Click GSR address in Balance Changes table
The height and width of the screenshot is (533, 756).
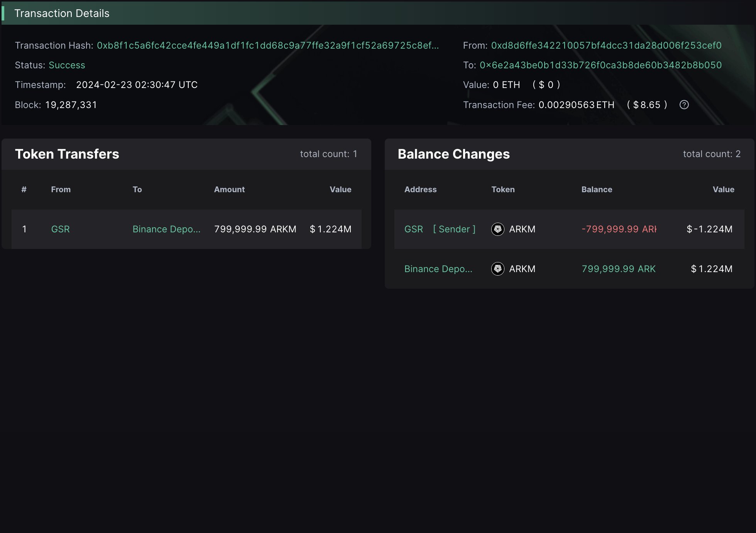pyautogui.click(x=413, y=229)
